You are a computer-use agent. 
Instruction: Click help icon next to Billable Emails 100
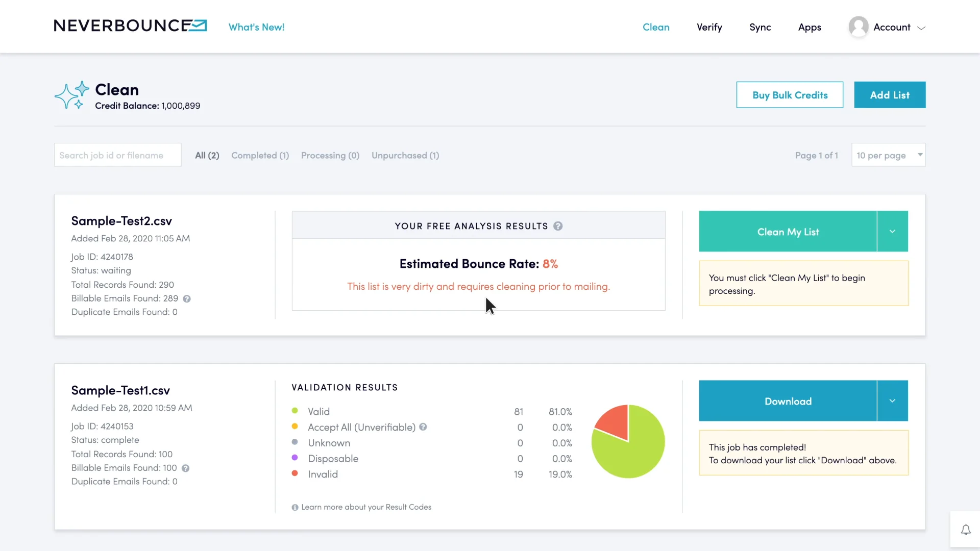(x=186, y=468)
